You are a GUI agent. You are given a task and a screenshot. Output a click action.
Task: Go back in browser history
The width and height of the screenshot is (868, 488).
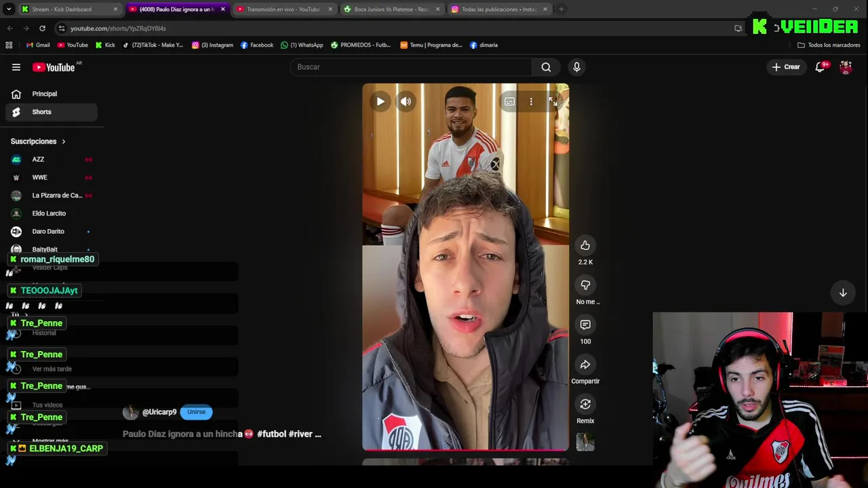pyautogui.click(x=9, y=28)
